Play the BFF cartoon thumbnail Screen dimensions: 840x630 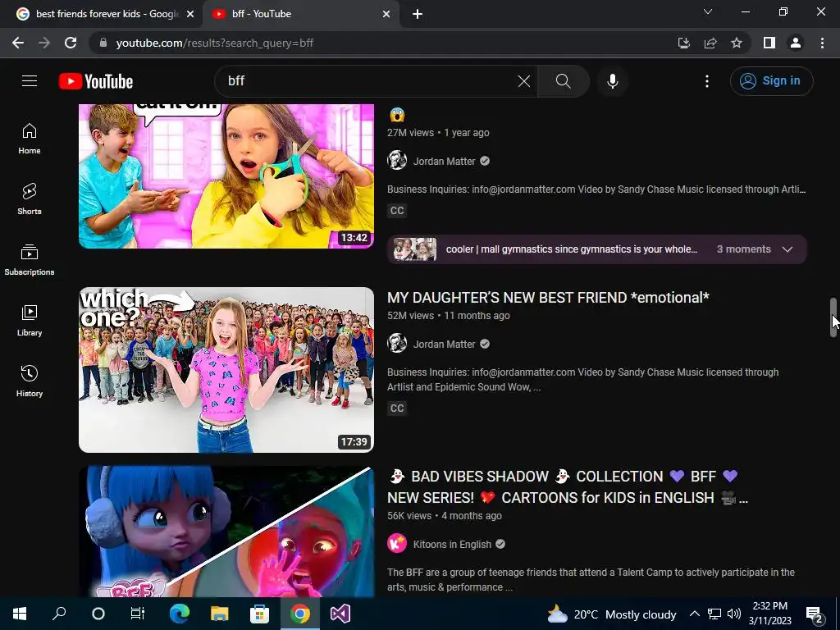[x=226, y=532]
